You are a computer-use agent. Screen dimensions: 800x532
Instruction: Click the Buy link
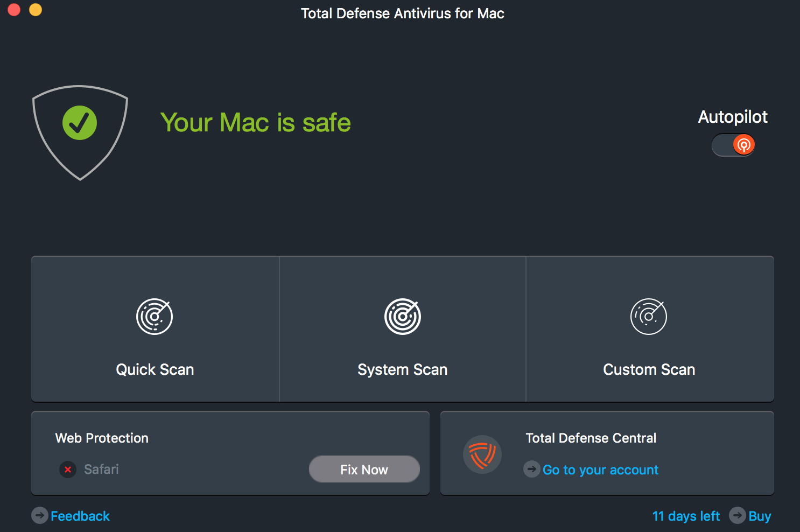click(x=760, y=516)
